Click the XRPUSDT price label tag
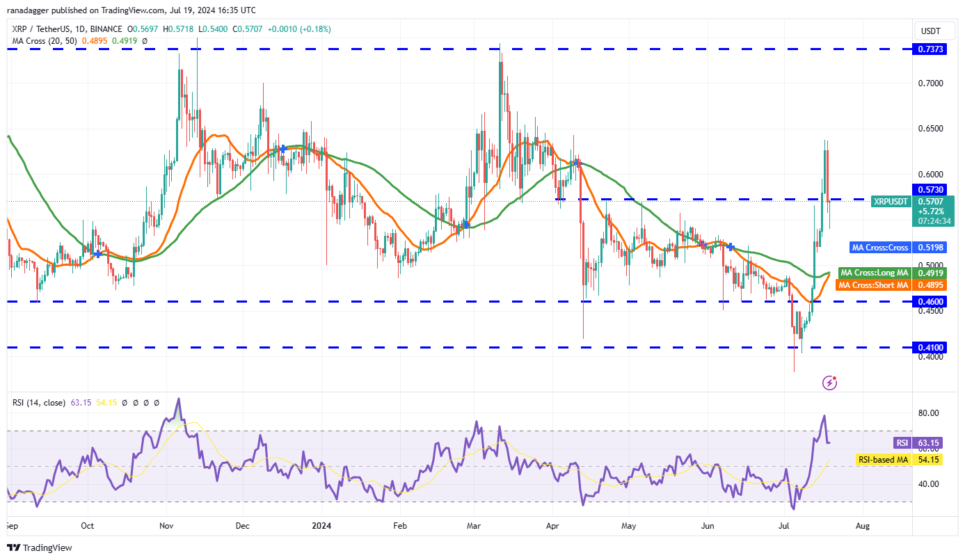 [891, 201]
